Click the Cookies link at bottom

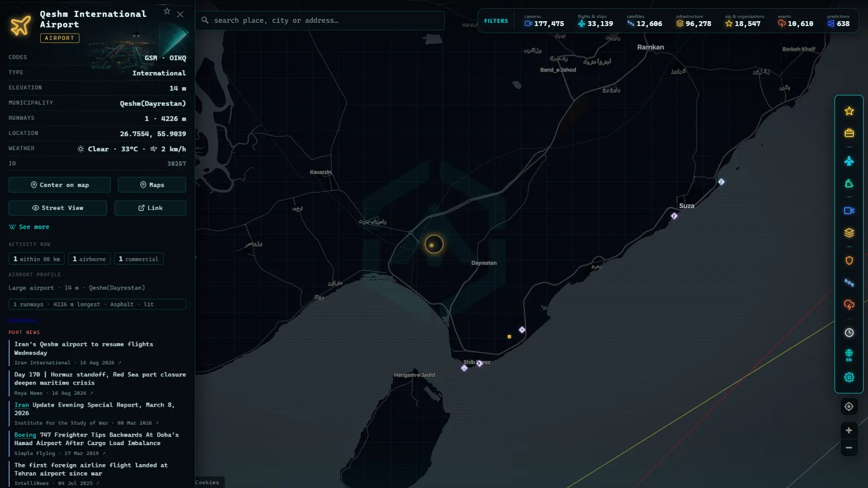(x=207, y=482)
